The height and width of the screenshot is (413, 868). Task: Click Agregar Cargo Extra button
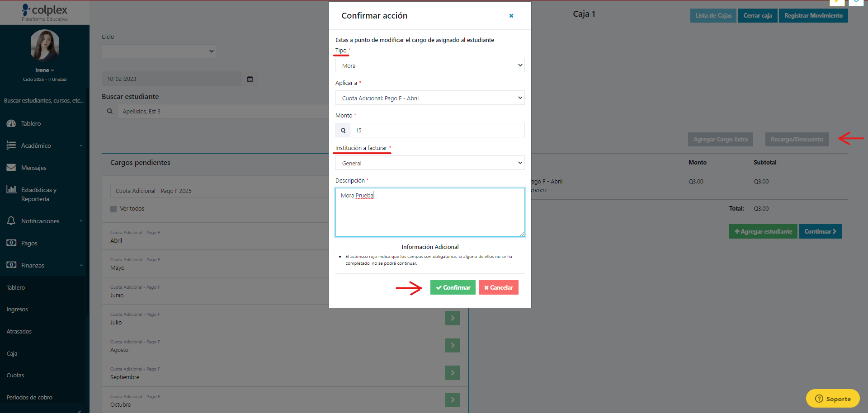click(720, 139)
